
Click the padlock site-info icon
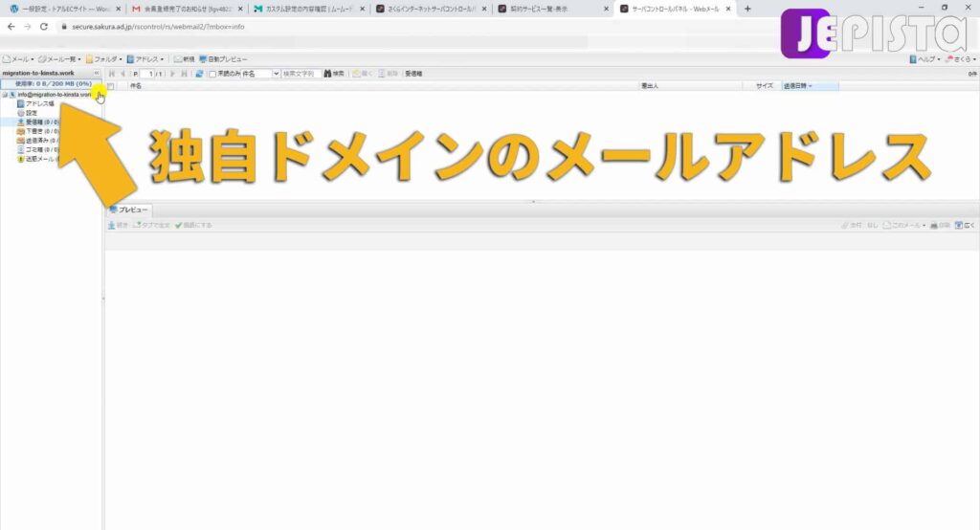64,27
